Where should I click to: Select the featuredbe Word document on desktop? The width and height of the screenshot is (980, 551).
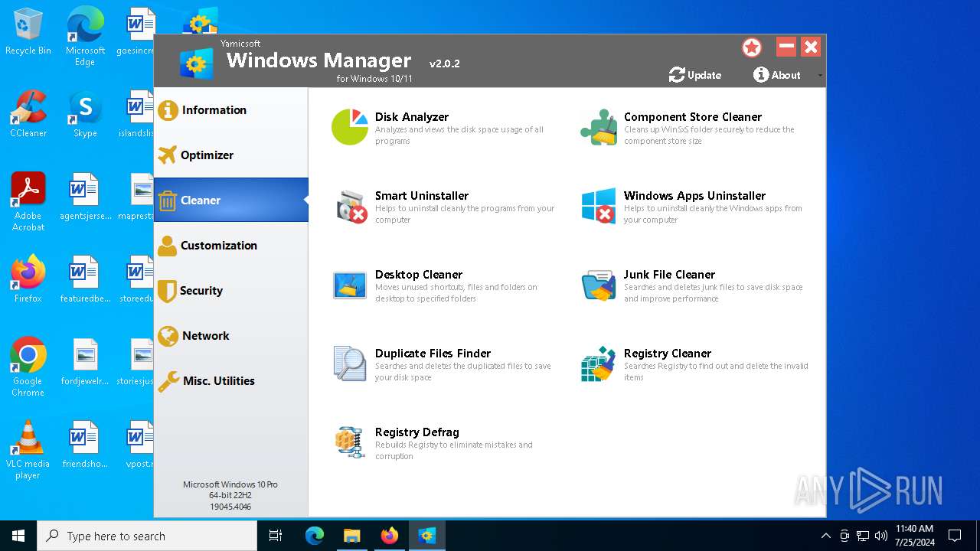click(85, 280)
